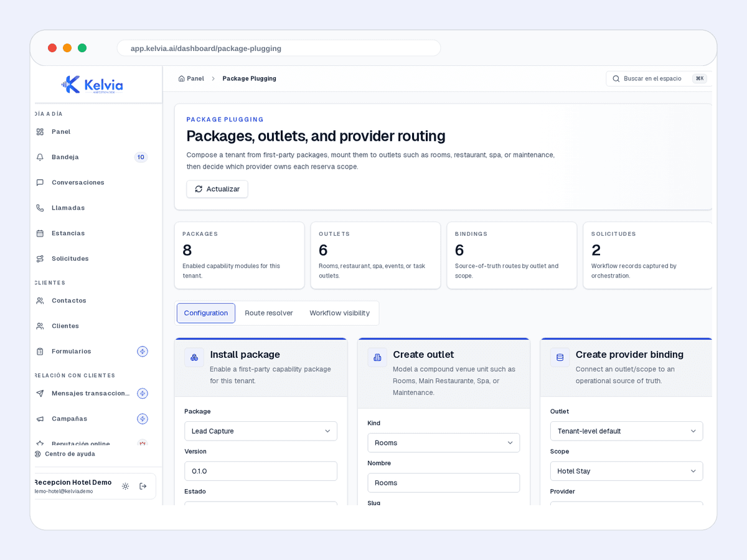The image size is (747, 560).
Task: Click the home icon in the breadcrumb
Action: point(182,79)
